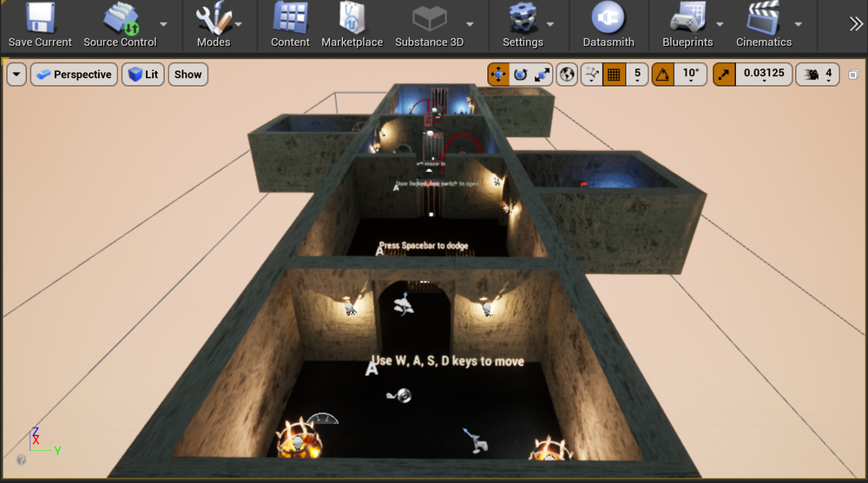The width and height of the screenshot is (868, 483).
Task: Click the Show button in the viewport
Action: (187, 75)
